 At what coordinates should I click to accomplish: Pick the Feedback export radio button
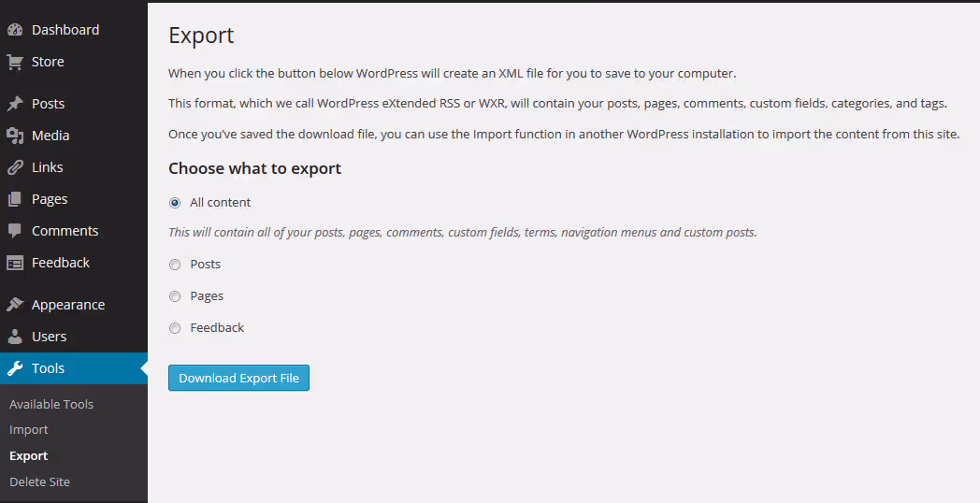pos(175,328)
